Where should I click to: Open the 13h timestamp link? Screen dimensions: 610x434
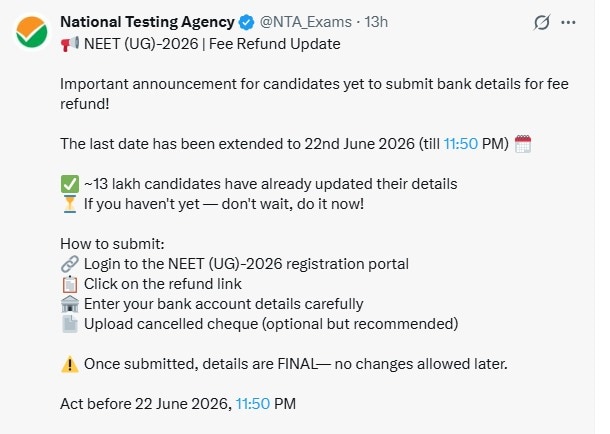tap(376, 22)
